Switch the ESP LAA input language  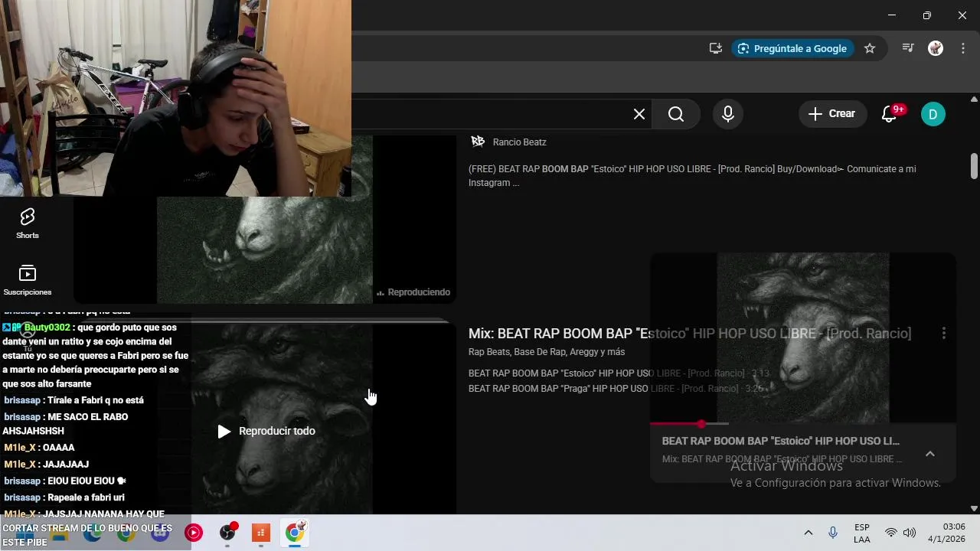tap(862, 533)
